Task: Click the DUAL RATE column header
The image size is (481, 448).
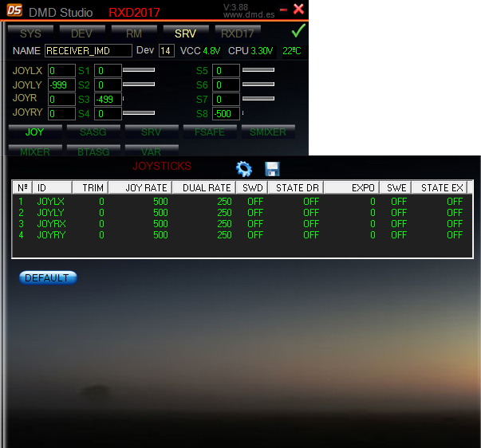Action: point(204,187)
